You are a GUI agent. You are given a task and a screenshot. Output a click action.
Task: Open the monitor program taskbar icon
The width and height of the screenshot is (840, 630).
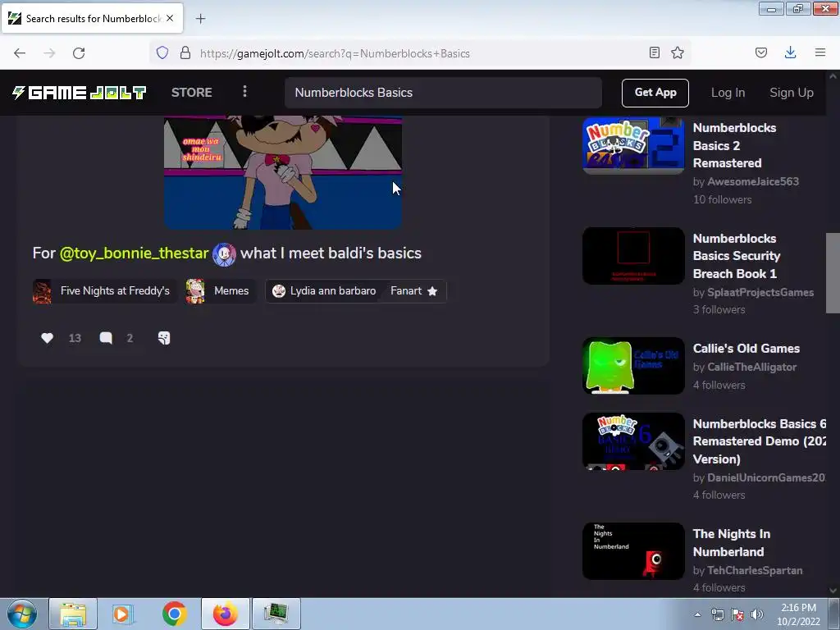(276, 614)
